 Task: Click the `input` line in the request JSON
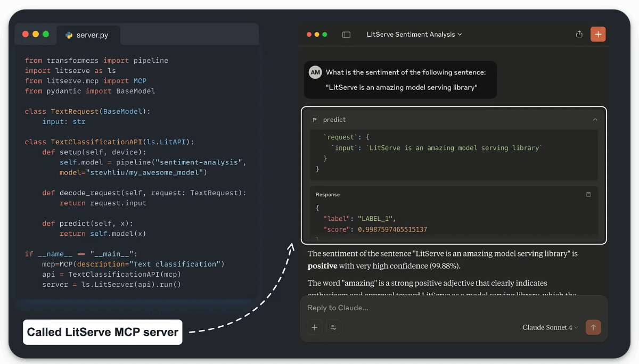pos(436,148)
